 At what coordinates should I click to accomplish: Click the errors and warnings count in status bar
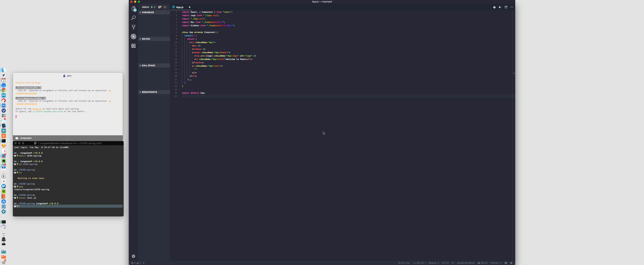pos(136,263)
